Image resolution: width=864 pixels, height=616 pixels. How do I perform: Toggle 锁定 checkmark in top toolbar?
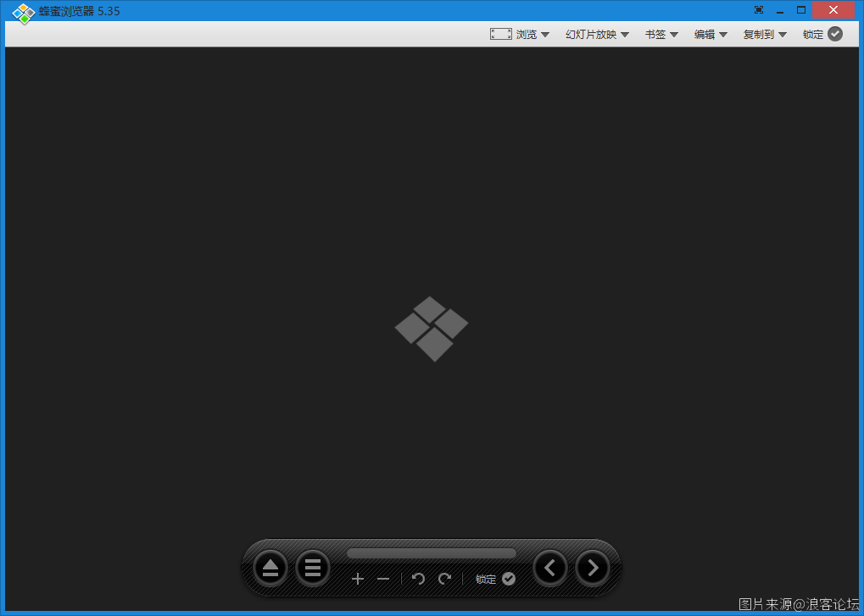tap(835, 34)
